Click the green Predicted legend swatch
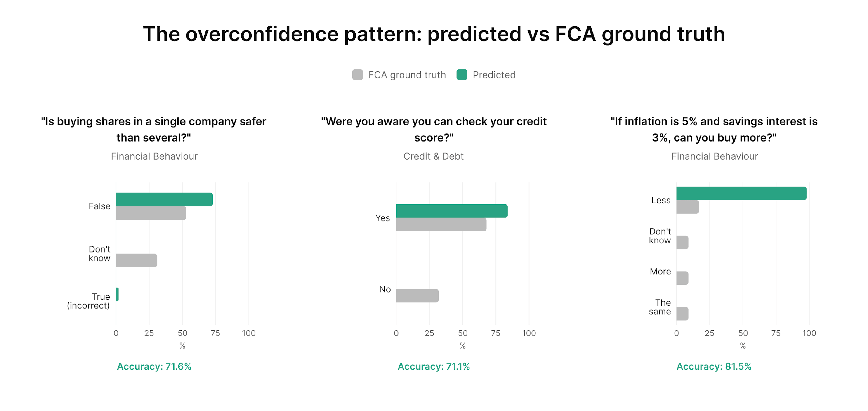868x411 pixels. (462, 75)
